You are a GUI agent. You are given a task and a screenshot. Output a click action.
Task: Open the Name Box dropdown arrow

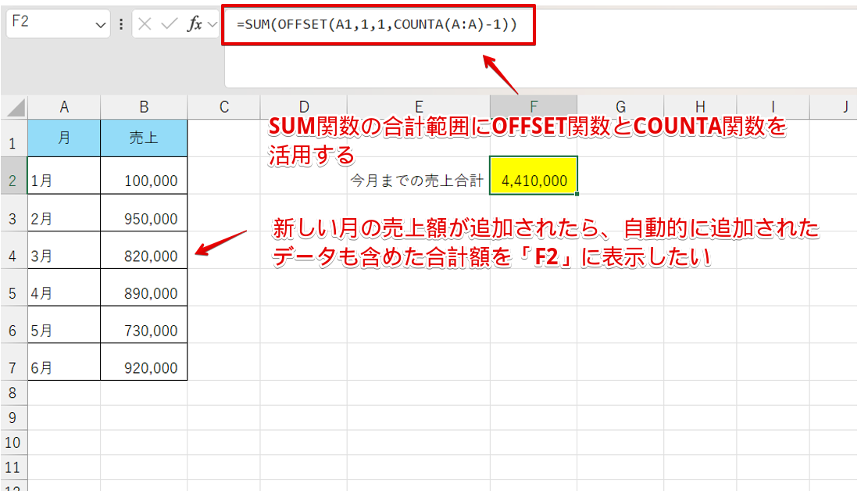(101, 23)
